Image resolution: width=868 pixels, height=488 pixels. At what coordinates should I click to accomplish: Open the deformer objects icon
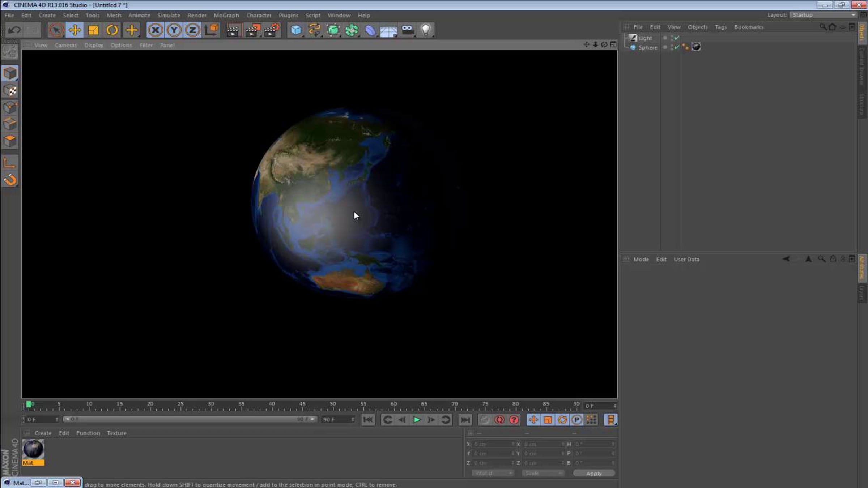click(370, 30)
